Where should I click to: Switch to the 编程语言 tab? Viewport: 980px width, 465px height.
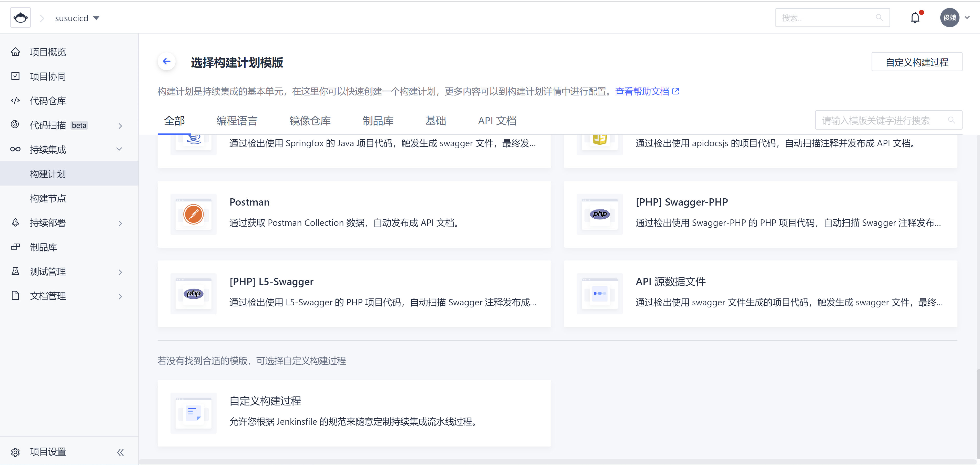237,121
